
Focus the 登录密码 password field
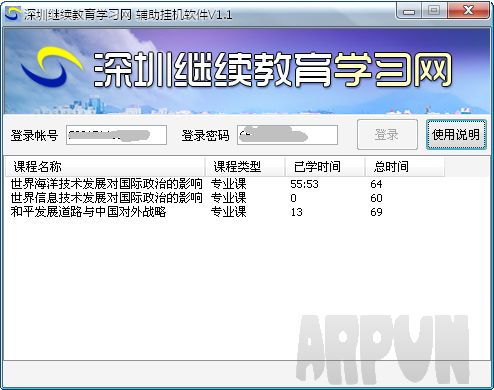(x=287, y=135)
